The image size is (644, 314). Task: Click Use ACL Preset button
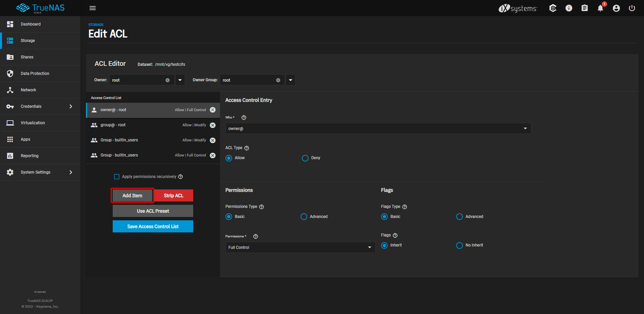pyautogui.click(x=153, y=211)
